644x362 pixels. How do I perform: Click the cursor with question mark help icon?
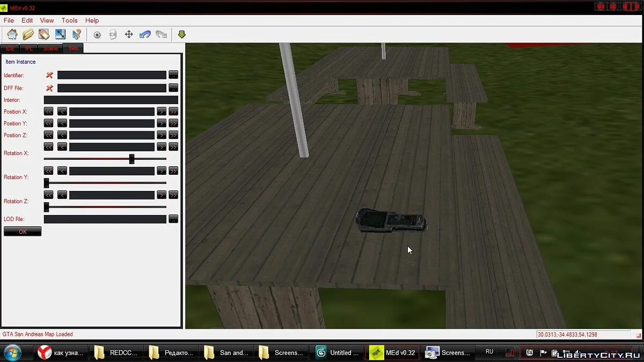[x=77, y=34]
